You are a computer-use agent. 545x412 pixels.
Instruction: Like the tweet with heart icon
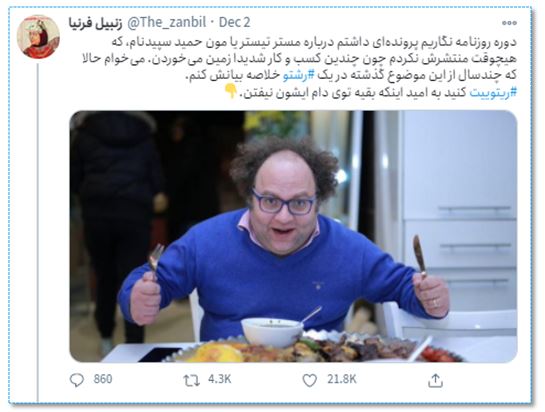(x=309, y=380)
